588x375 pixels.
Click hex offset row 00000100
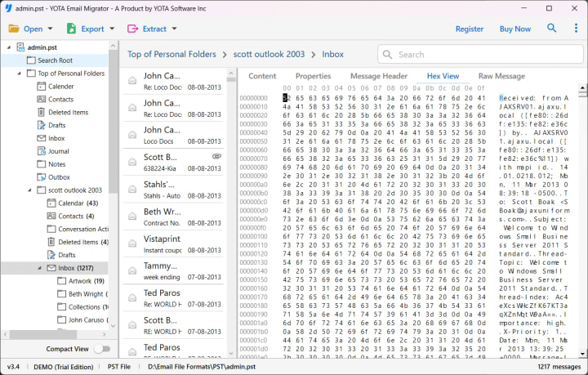(x=253, y=237)
